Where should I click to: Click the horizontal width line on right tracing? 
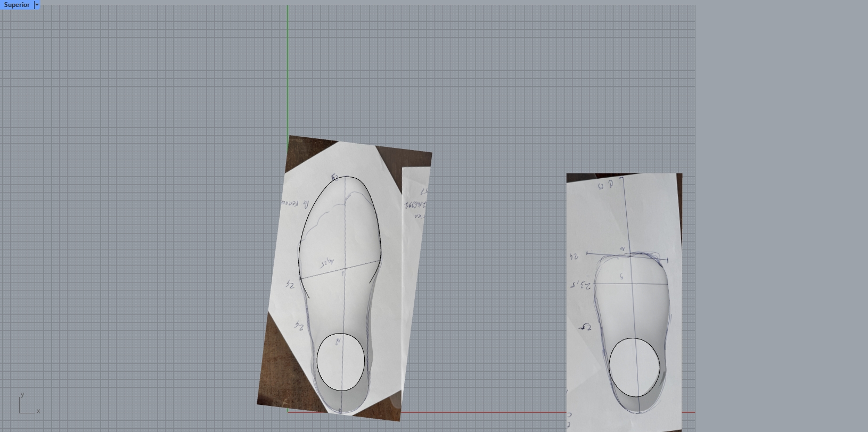pyautogui.click(x=650, y=284)
